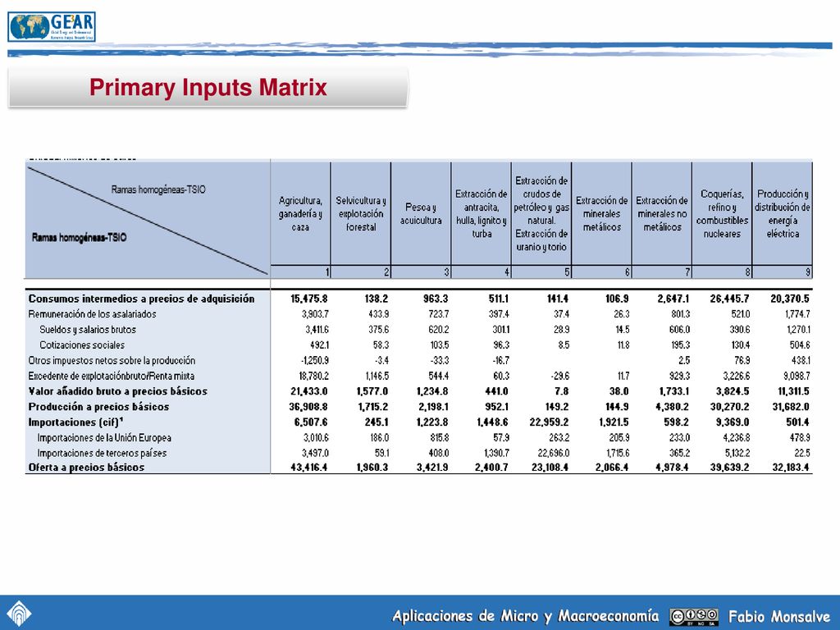Click the Producción value 31,682.0

tap(792, 407)
